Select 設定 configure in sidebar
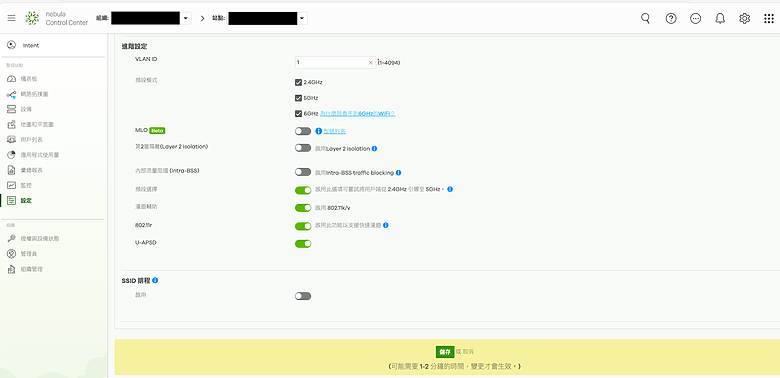 pos(26,200)
